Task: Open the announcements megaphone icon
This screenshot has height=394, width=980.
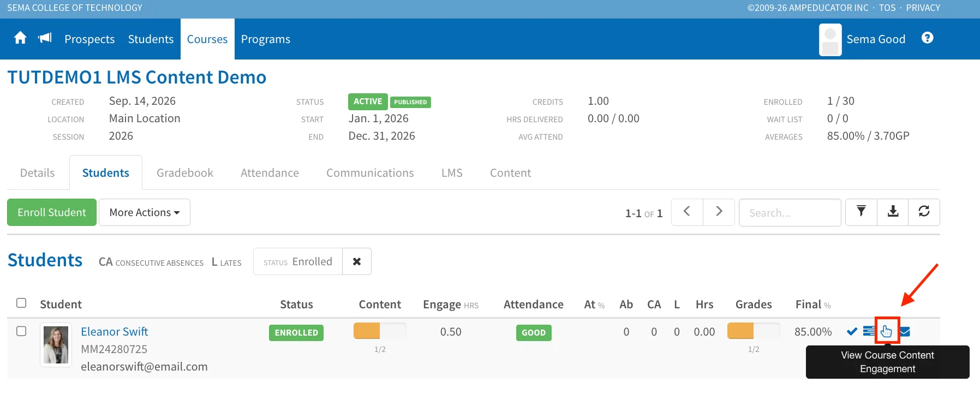Action: 45,38
